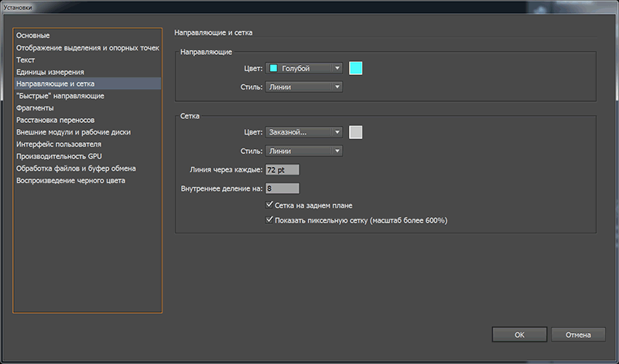Click the 'Линия через каждые' input field
Screen dimensions: 619x364
[x=282, y=169]
